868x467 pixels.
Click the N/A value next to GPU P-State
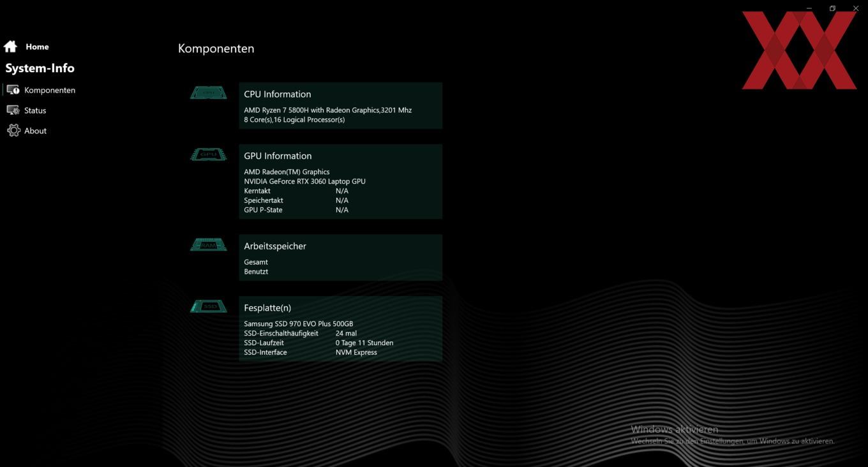(342, 210)
